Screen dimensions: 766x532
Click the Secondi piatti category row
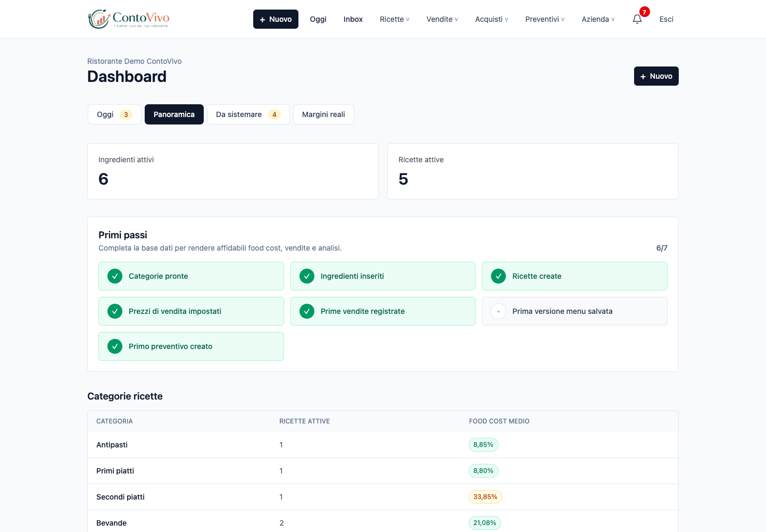pos(383,497)
